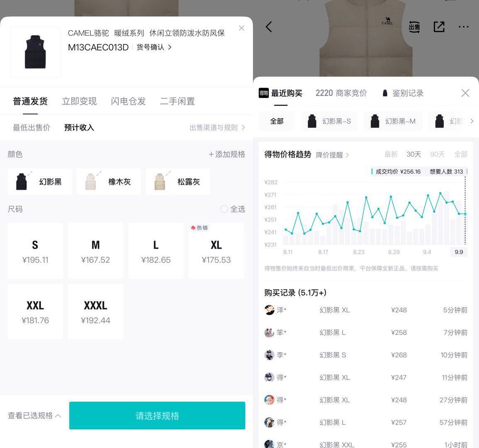Tap 泽* purchase record avatar
This screenshot has width=479, height=448.
tap(269, 310)
